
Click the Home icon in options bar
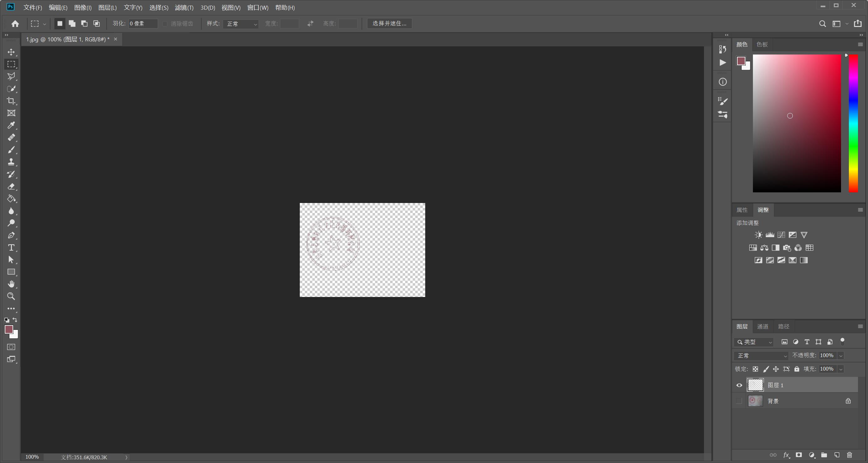(x=15, y=23)
